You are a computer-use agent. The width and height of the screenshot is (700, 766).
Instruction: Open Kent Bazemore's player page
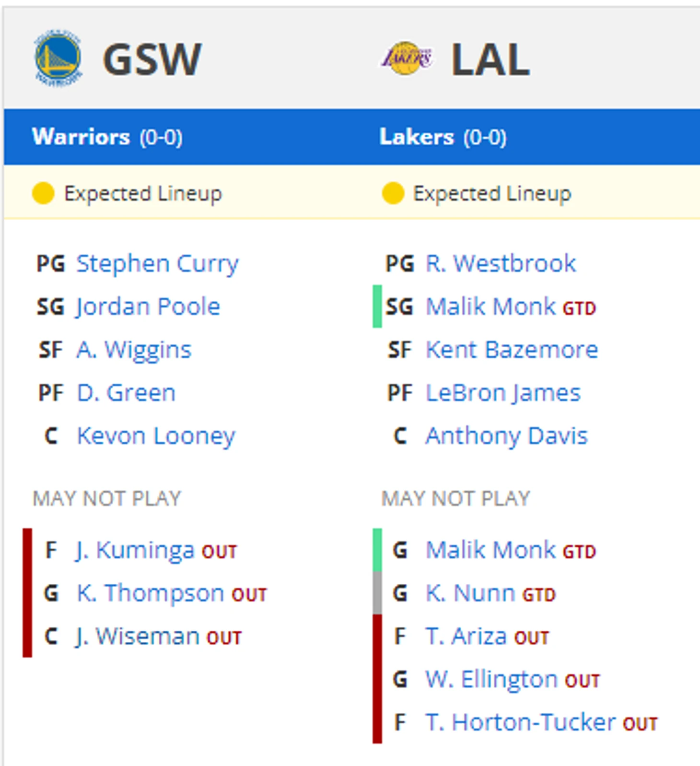512,350
